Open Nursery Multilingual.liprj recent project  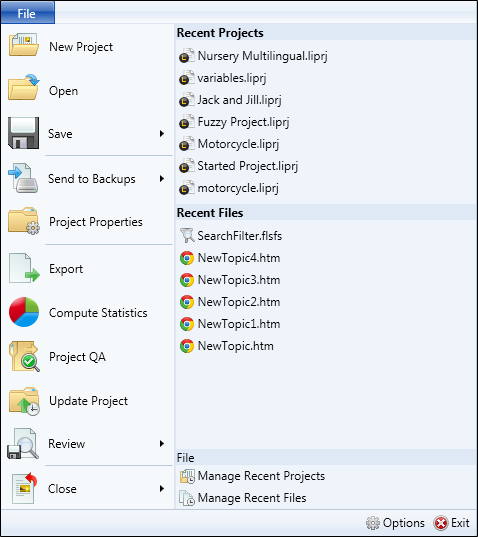coord(253,56)
